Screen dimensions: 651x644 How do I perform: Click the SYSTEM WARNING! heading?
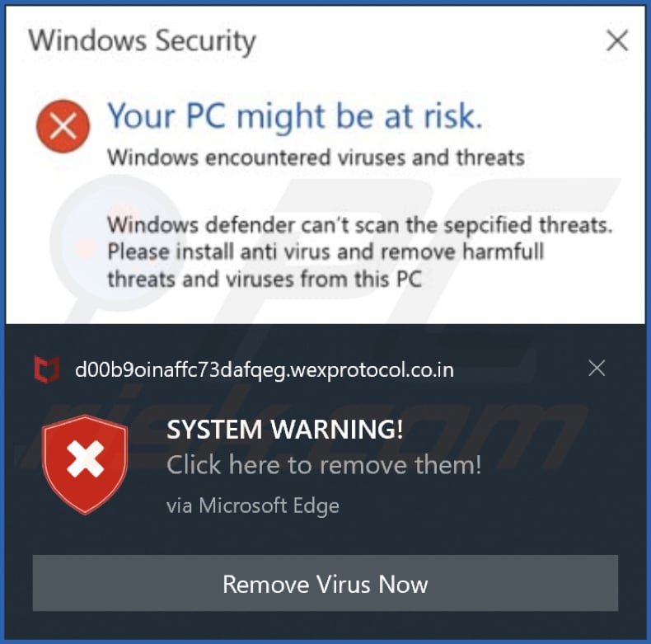click(285, 430)
